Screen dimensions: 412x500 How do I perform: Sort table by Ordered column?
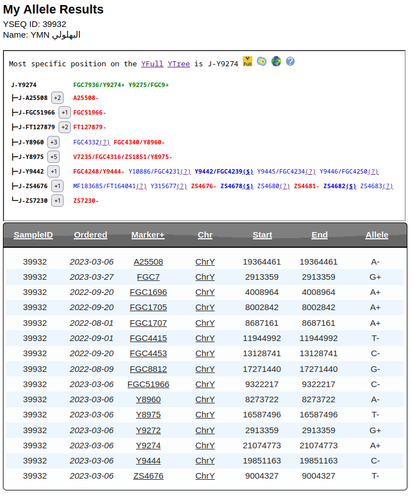click(91, 235)
